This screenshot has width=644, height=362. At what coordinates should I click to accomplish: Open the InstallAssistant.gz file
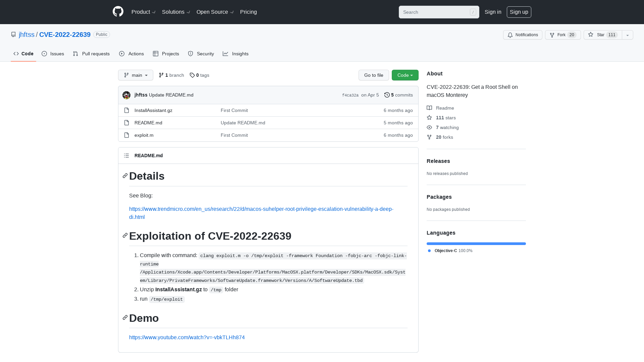(153, 110)
